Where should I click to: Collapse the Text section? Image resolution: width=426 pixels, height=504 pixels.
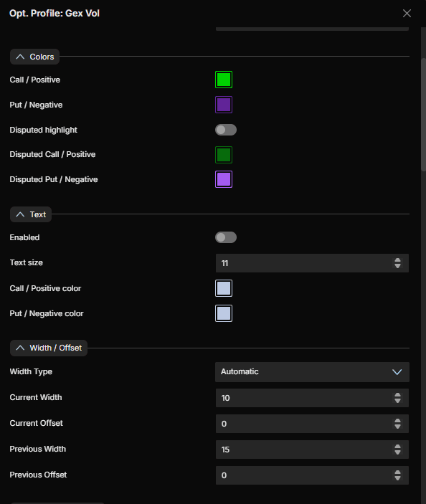point(31,214)
